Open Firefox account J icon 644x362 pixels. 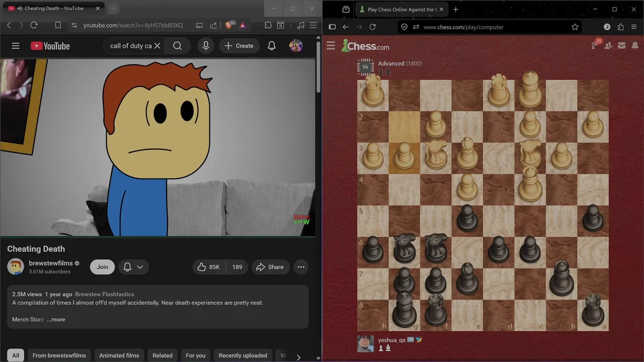coord(607,27)
